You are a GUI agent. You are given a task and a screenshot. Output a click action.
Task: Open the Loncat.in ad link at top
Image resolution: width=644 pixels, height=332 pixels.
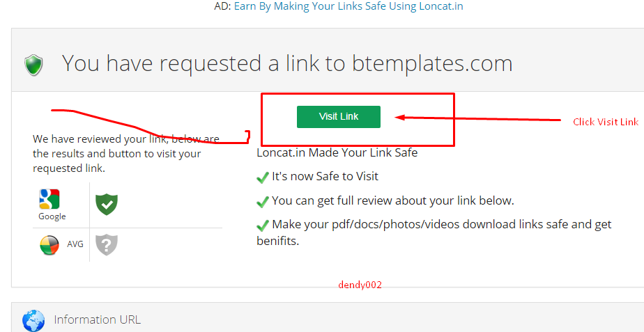coord(348,6)
